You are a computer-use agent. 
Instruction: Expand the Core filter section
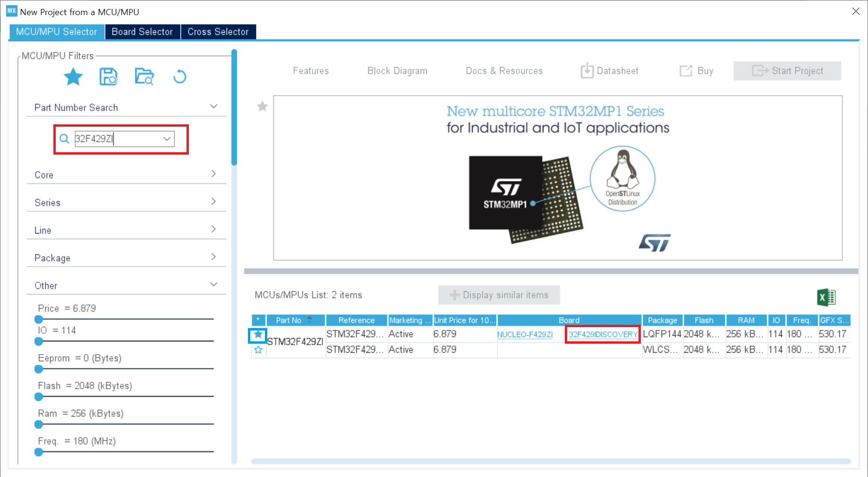[x=213, y=174]
